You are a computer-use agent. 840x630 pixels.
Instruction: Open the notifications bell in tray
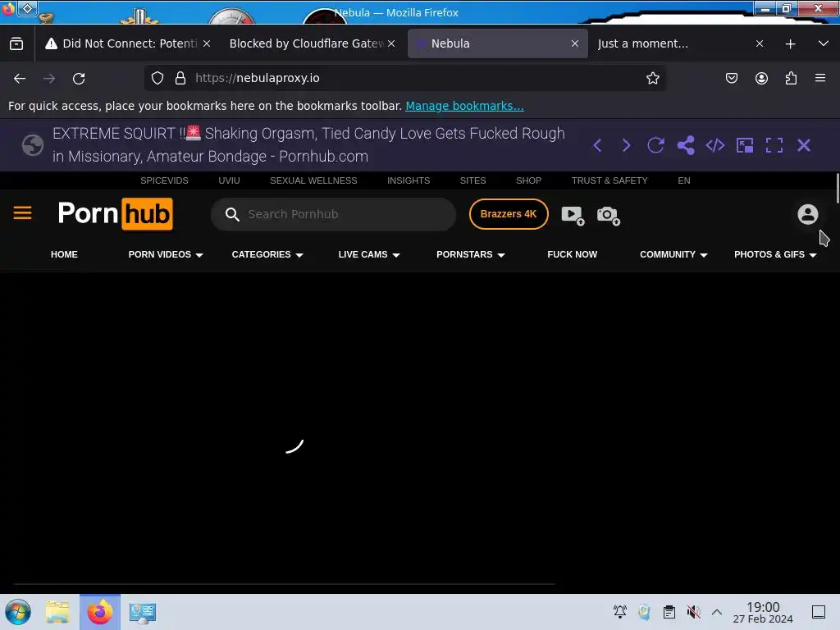[620, 612]
